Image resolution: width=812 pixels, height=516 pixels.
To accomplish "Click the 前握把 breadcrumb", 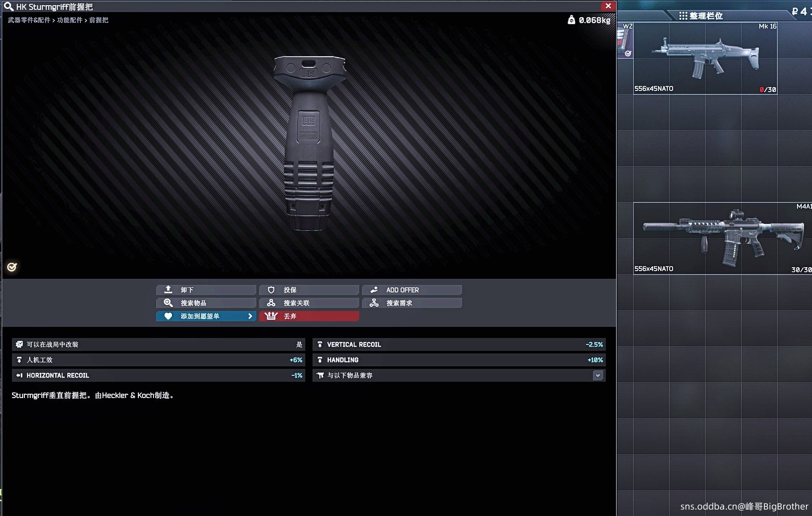I will [x=99, y=20].
